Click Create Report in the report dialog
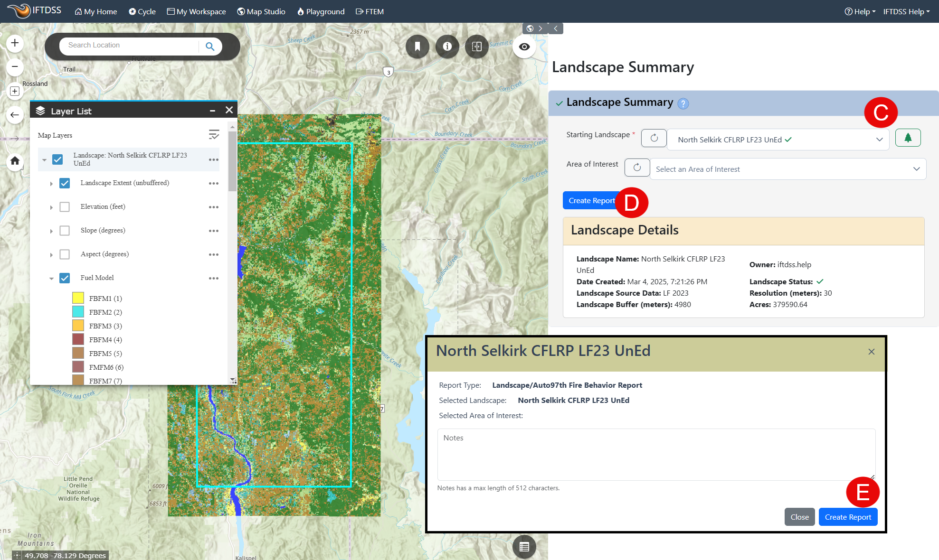This screenshot has width=939, height=560. point(848,517)
